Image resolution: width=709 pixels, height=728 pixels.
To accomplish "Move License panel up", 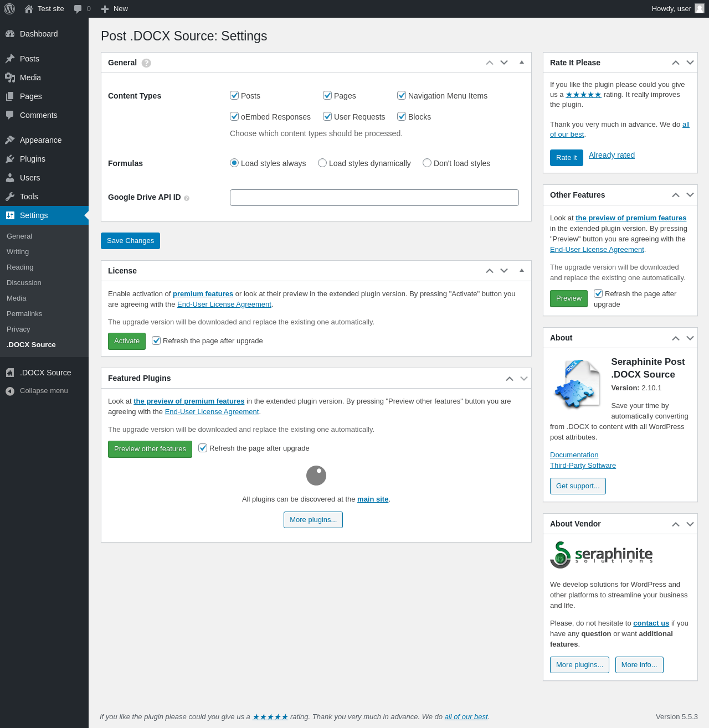I will point(490,271).
